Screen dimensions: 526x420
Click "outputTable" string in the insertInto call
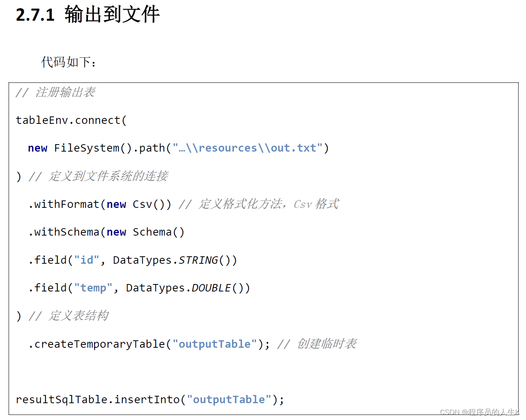tap(229, 400)
